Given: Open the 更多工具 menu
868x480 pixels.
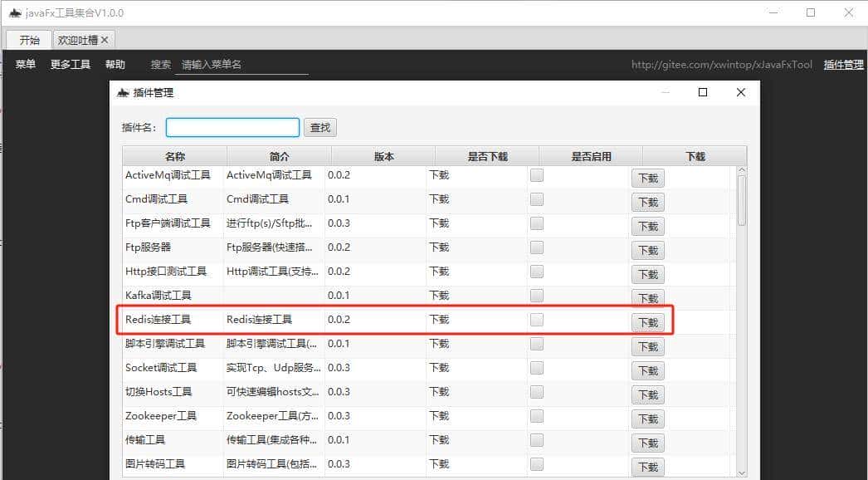Looking at the screenshot, I should 69,64.
